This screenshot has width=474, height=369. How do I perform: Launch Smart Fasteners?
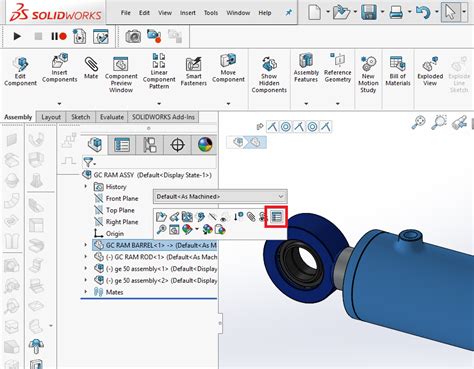point(194,71)
